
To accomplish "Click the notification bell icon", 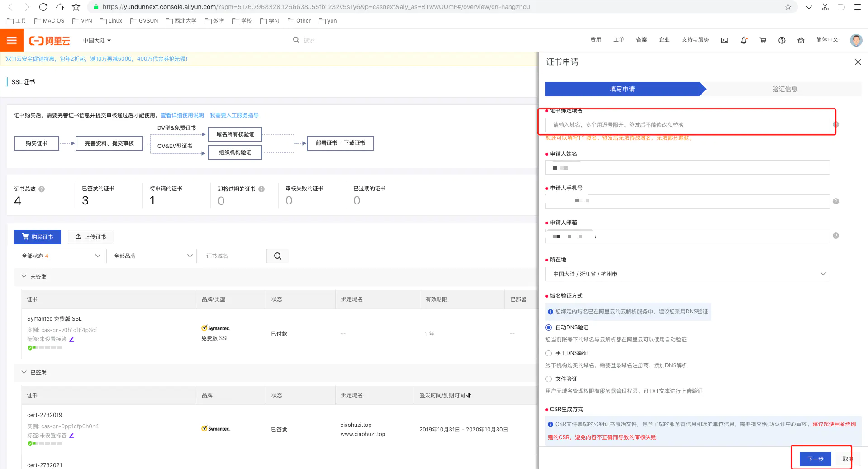I will pos(744,40).
